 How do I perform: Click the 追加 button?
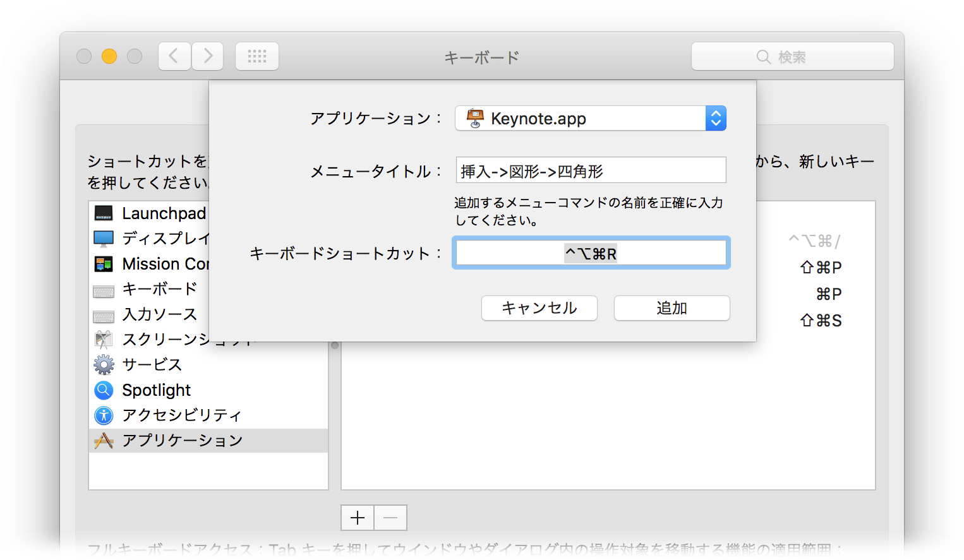[x=672, y=308]
